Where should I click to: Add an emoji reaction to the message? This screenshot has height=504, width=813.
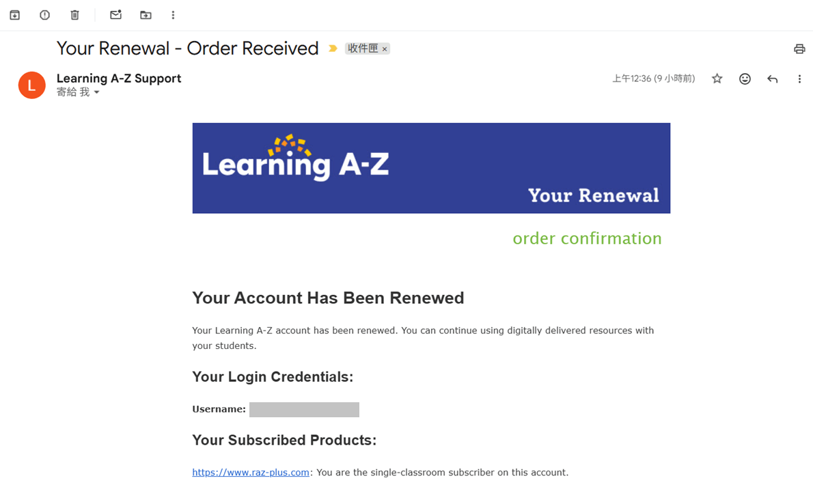pyautogui.click(x=745, y=79)
